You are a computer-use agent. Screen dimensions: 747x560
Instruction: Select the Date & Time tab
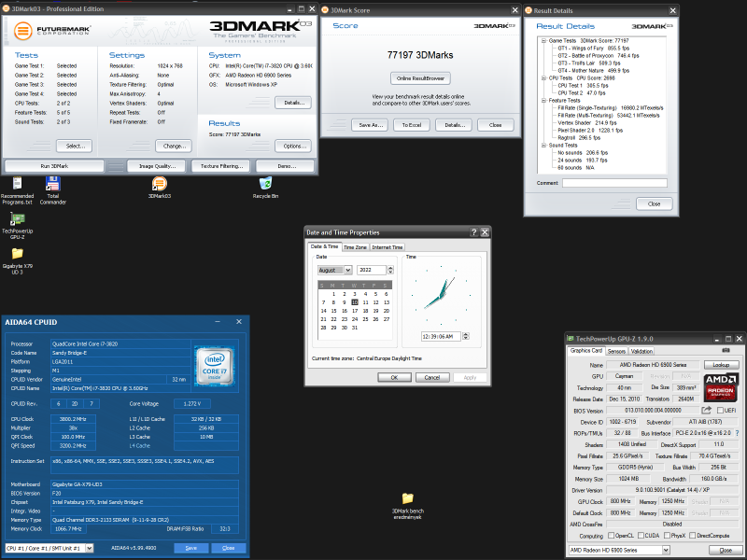click(324, 246)
